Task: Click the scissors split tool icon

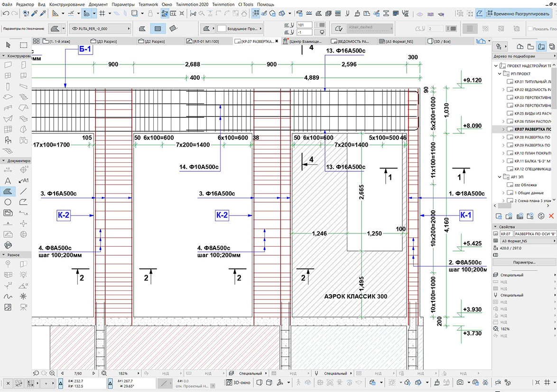Action: coord(193,13)
